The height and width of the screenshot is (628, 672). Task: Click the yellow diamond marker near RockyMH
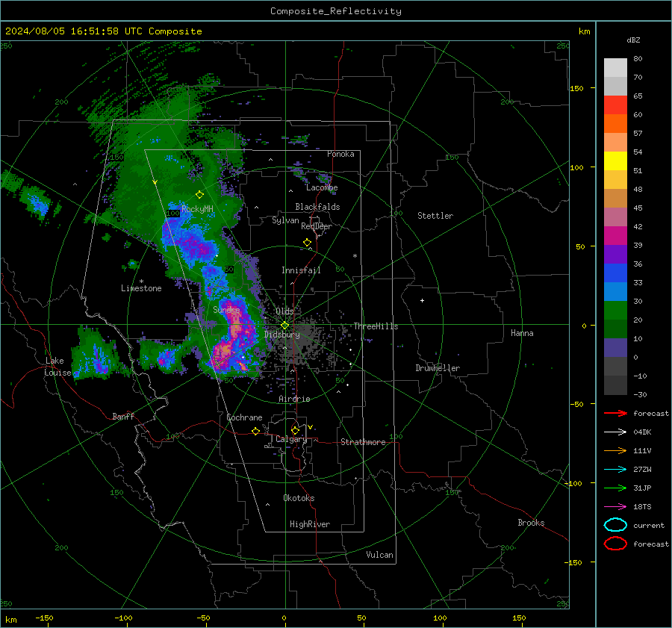199,195
